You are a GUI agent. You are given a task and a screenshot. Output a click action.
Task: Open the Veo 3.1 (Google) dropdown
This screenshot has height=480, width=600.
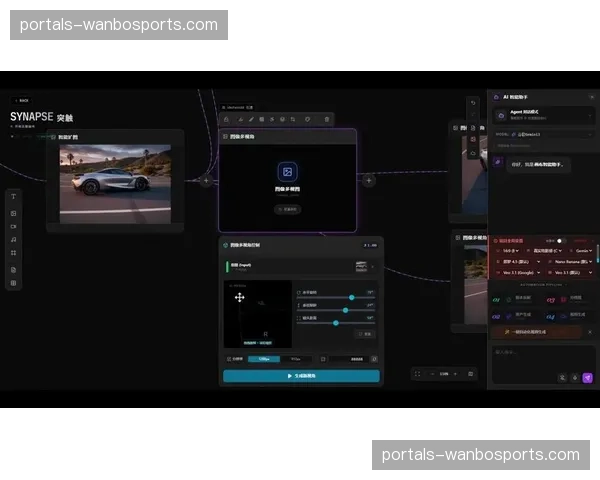pyautogui.click(x=517, y=272)
